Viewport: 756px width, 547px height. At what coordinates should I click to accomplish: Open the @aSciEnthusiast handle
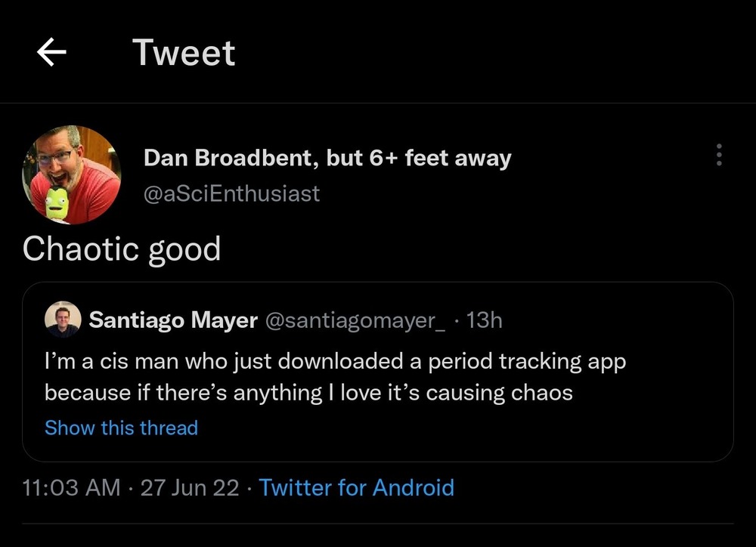231,193
